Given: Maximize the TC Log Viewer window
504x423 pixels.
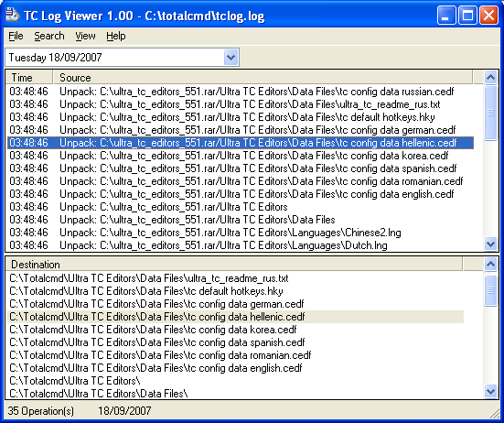Looking at the screenshot, I should (x=467, y=16).
